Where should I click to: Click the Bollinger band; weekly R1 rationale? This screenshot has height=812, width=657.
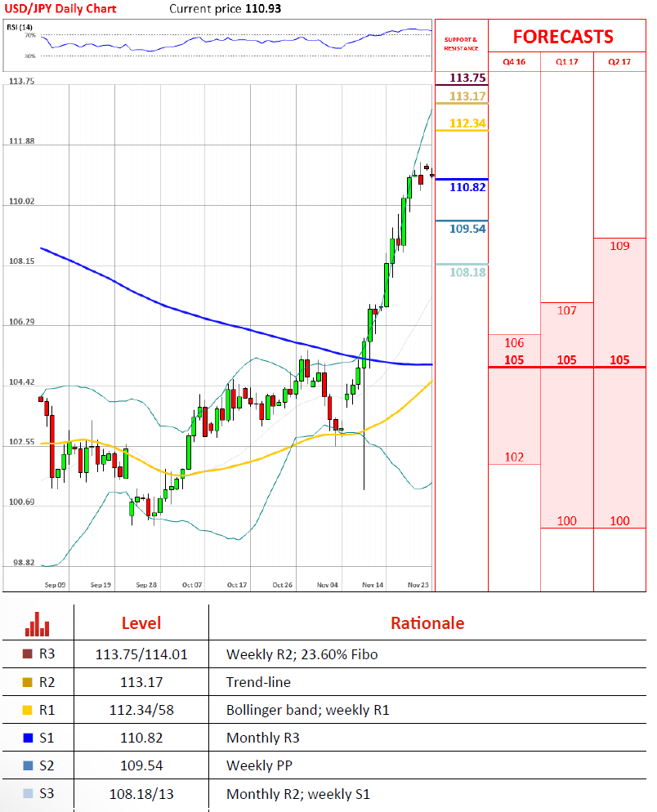pos(308,710)
